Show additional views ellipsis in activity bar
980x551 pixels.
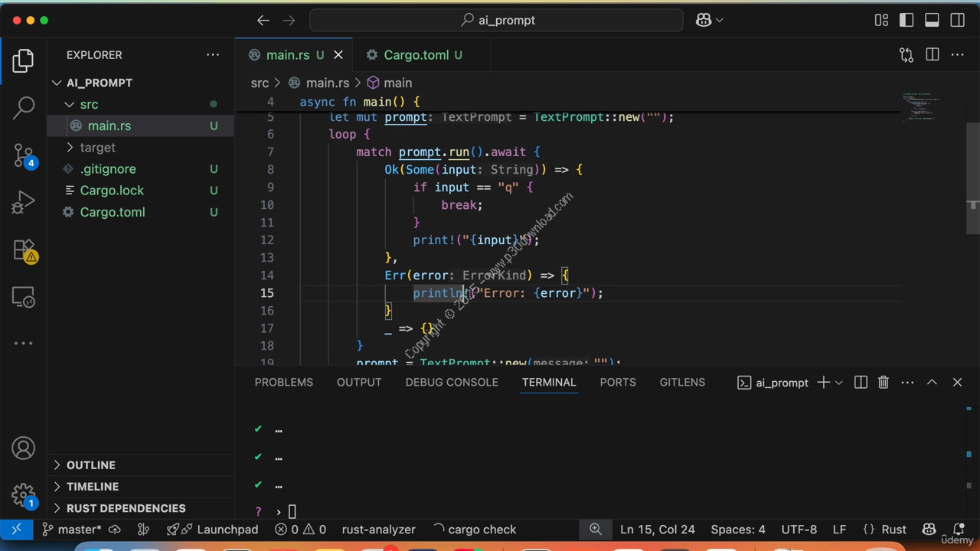(23, 343)
